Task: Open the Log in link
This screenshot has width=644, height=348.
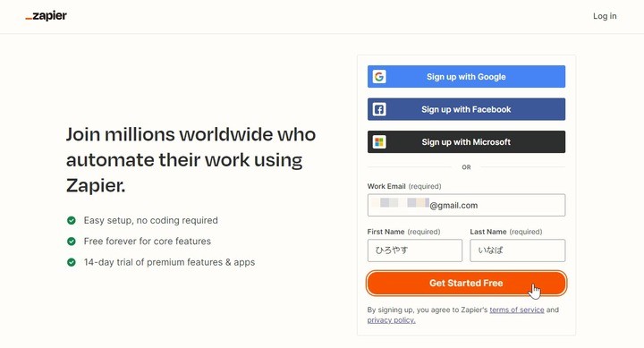Action: [605, 16]
